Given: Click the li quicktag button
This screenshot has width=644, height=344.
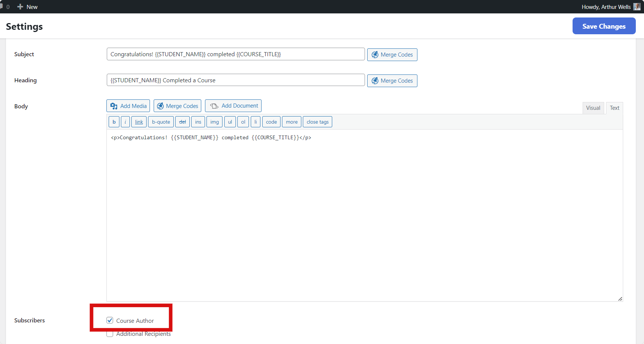Looking at the screenshot, I should coord(255,122).
